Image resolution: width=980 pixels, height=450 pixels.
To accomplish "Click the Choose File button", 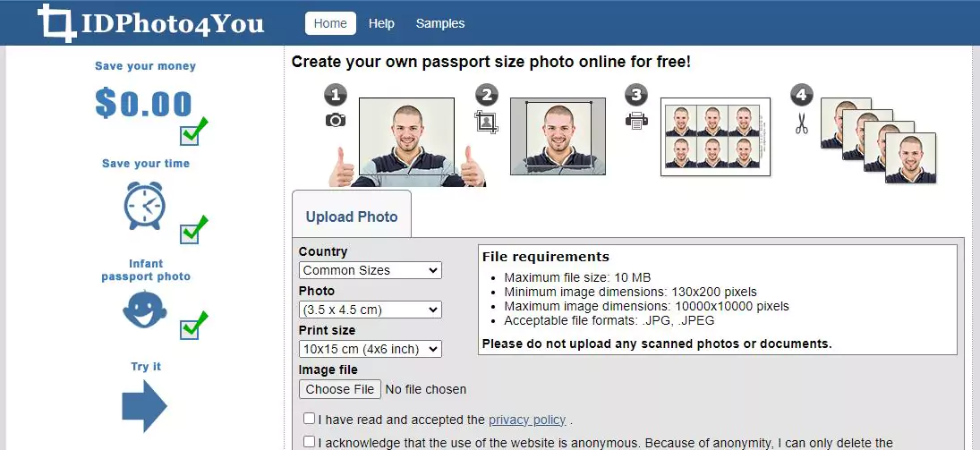I will [339, 389].
